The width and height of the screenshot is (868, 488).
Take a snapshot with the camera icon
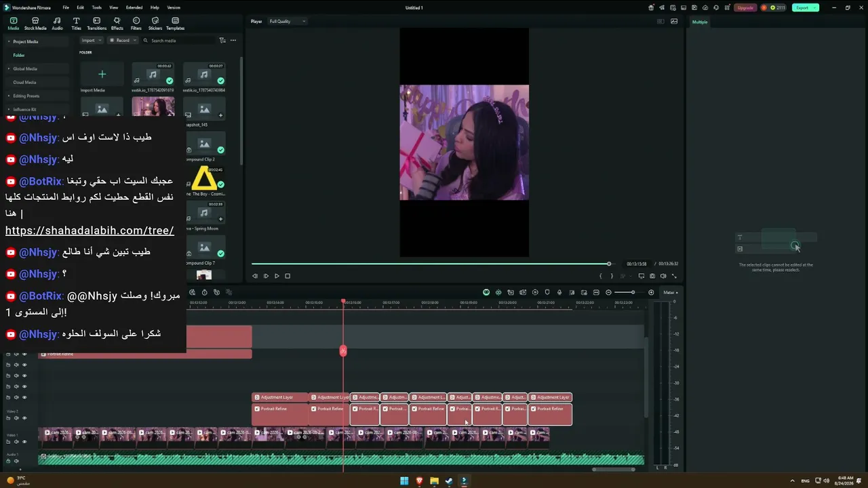[652, 276]
